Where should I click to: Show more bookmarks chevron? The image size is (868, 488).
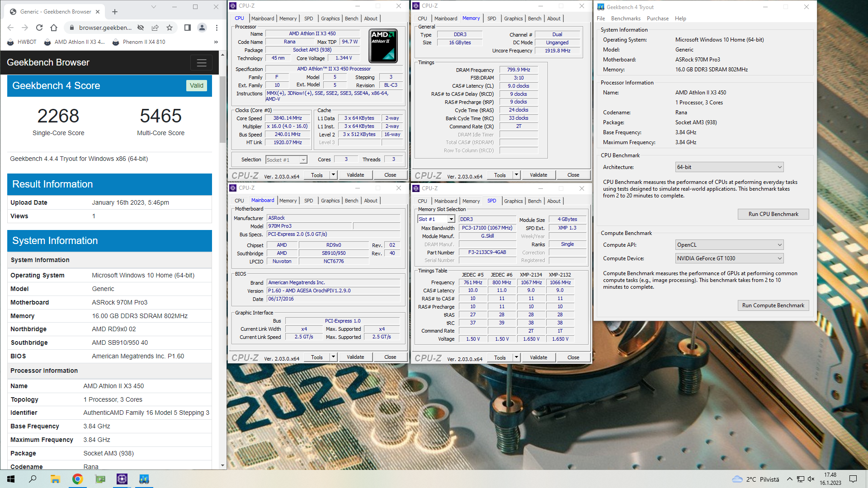(x=216, y=42)
